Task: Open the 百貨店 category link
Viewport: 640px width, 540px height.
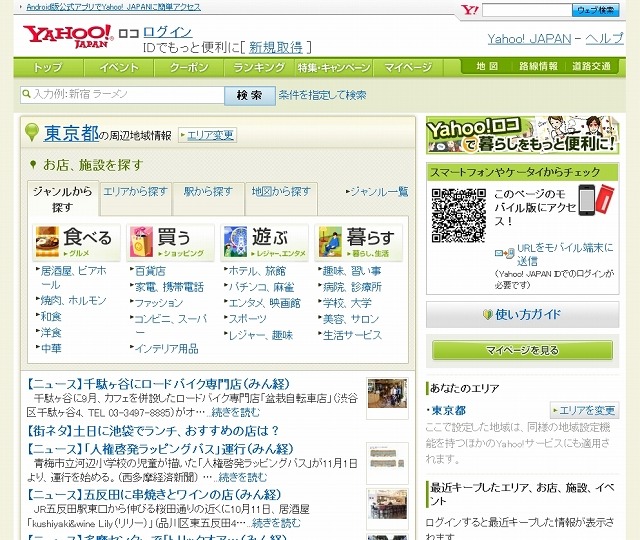Action: click(x=150, y=271)
